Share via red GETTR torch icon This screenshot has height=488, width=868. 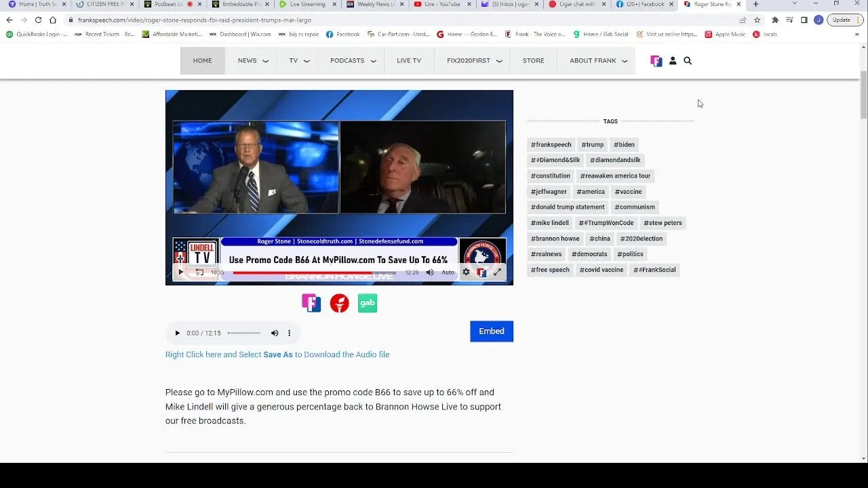tap(339, 303)
